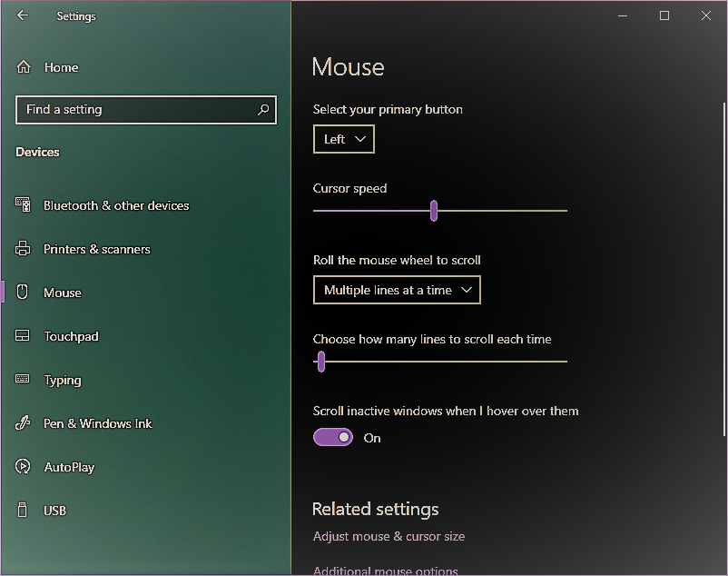Click the Home house icon

coord(24,67)
